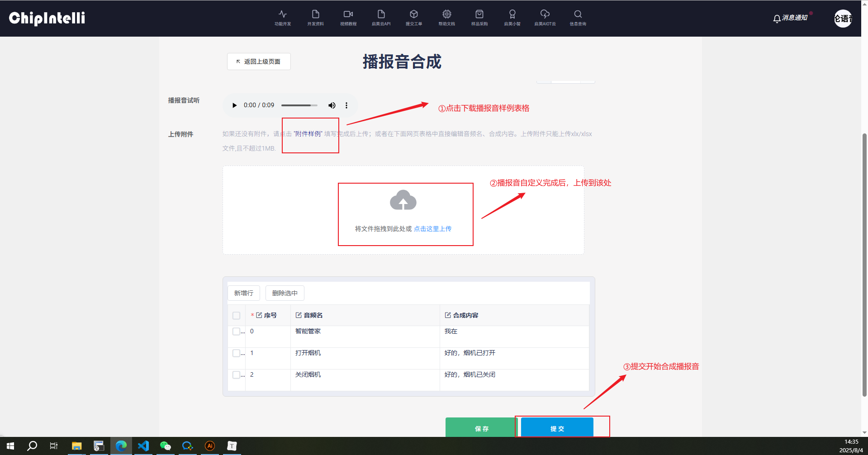
Task: Click the 附件样例 download link
Action: pyautogui.click(x=308, y=134)
